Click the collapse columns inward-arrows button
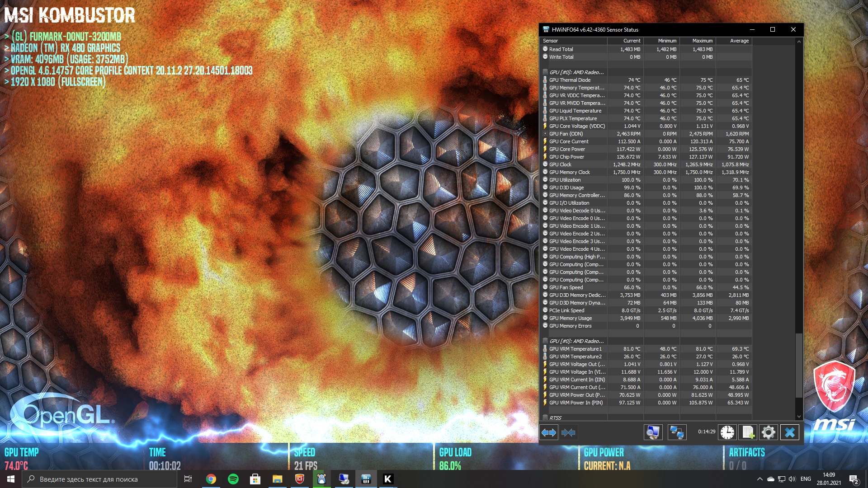Screen dimensions: 868x488 (568, 432)
